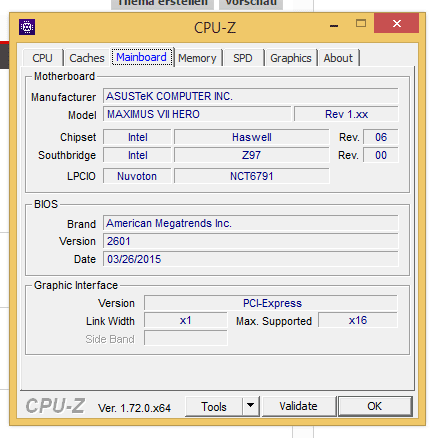Click the Tools button
Viewport: 434px width, 438px height.
tap(214, 407)
